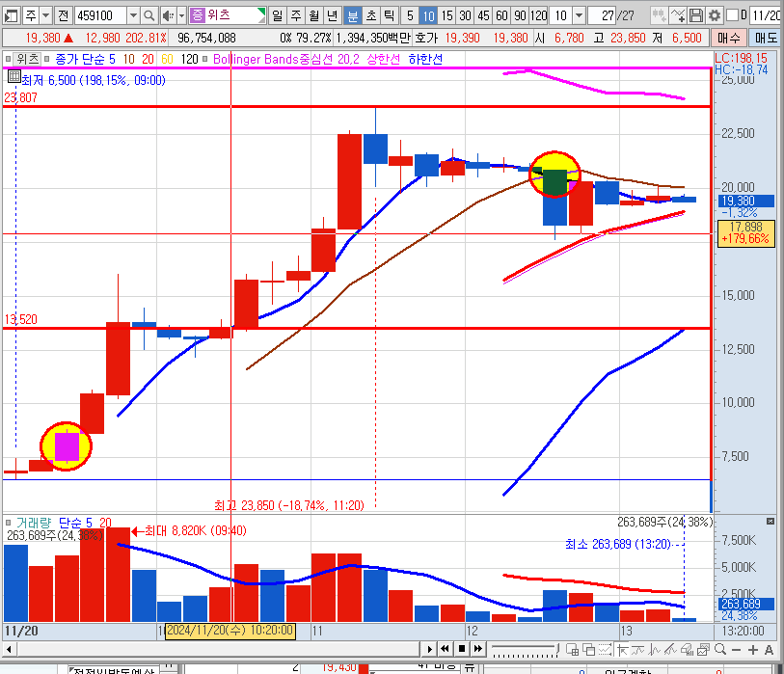Click the add-indicator line chart icon
Viewport: 784px width, 674px height.
coord(678,16)
